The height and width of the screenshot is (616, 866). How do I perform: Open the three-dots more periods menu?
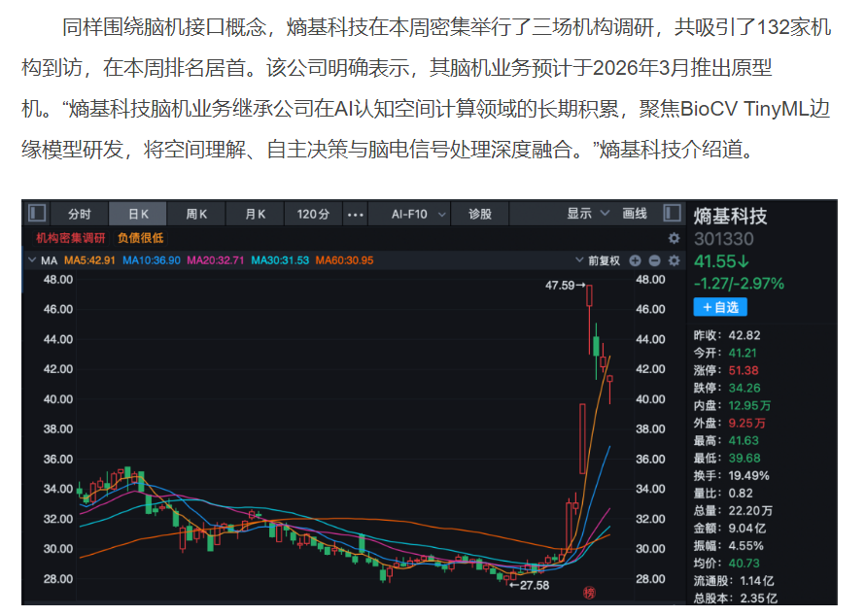coord(356,214)
